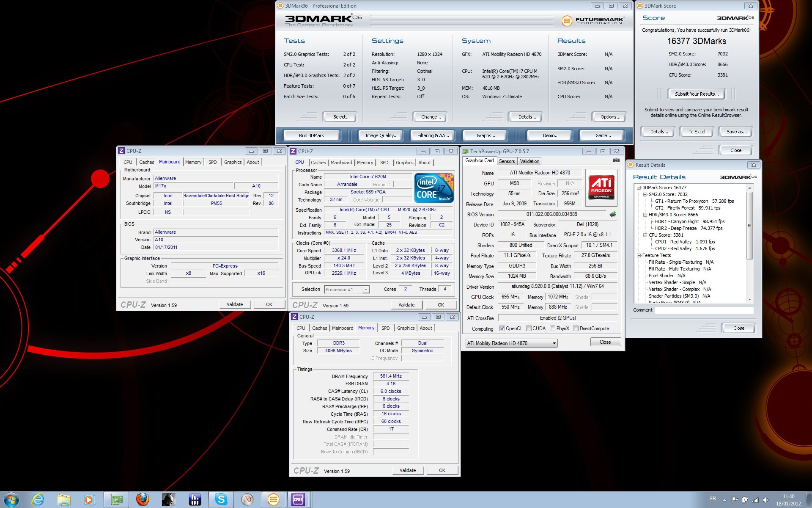The height and width of the screenshot is (508, 812).
Task: Click the Details... button under System
Action: point(527,117)
